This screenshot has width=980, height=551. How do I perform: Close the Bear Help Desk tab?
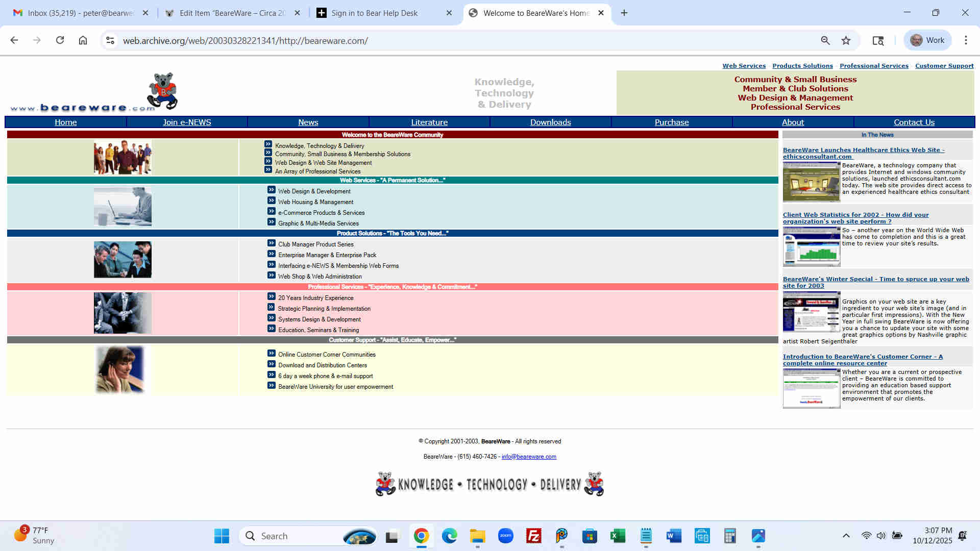click(449, 13)
